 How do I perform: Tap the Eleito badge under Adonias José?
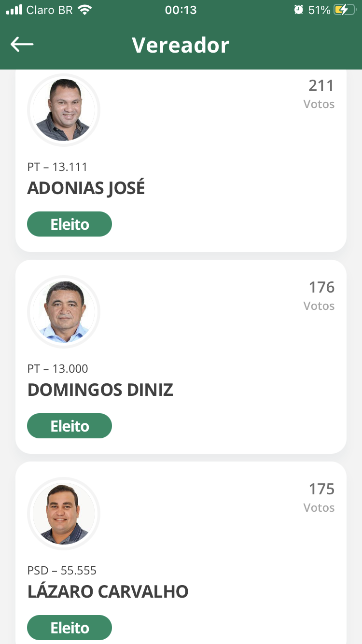click(70, 224)
